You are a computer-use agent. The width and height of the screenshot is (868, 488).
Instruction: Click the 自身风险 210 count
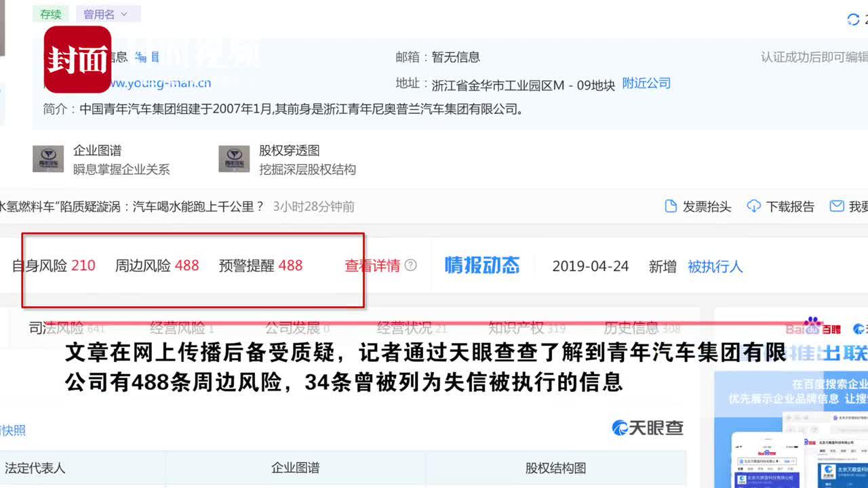[83, 265]
